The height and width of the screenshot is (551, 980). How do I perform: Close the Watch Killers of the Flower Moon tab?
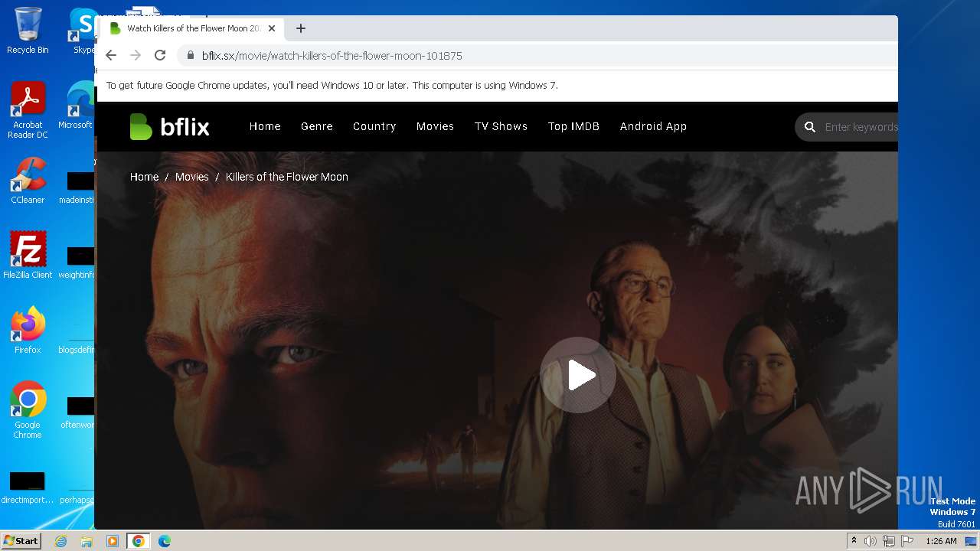coord(271,28)
